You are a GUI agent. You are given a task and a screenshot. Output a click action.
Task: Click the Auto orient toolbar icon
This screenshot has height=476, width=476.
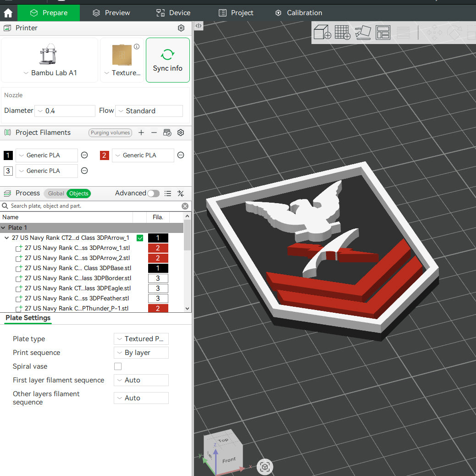(363, 32)
